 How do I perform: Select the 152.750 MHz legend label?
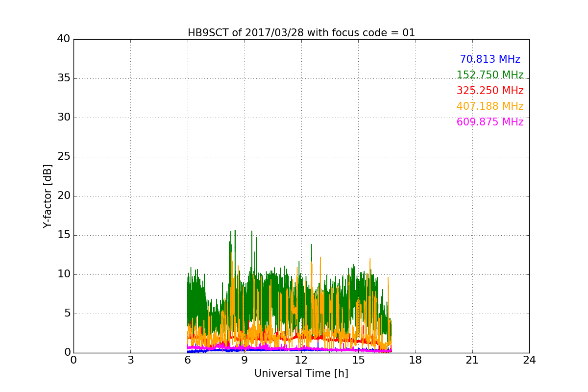[490, 75]
